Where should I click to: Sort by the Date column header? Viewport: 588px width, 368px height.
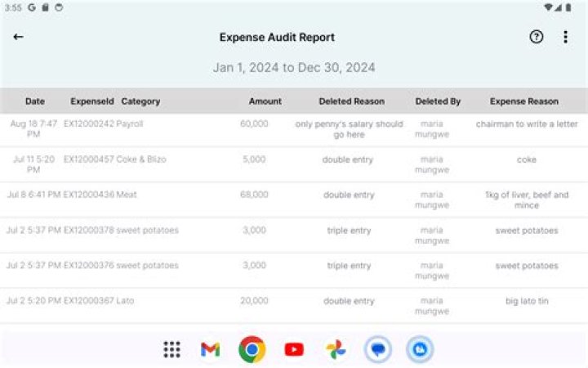[35, 101]
